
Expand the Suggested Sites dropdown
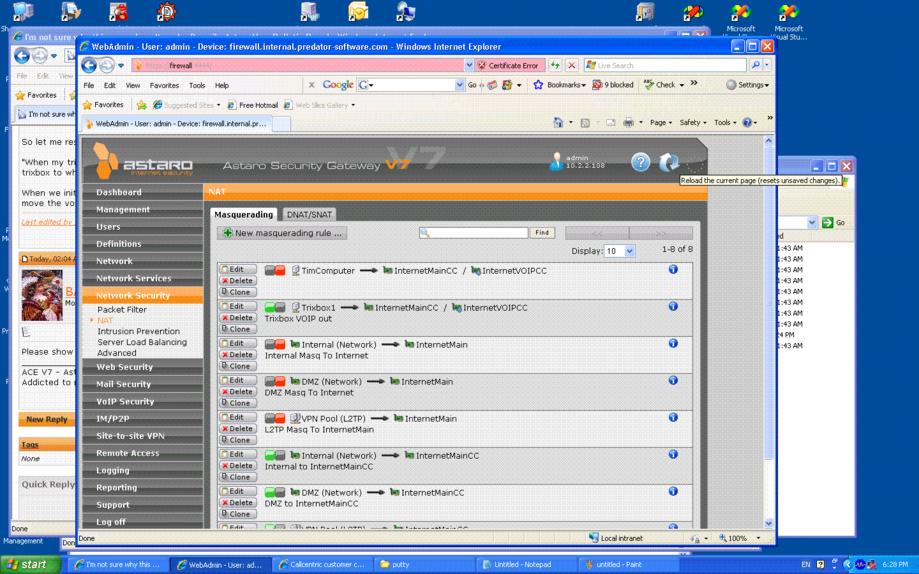tap(219, 105)
